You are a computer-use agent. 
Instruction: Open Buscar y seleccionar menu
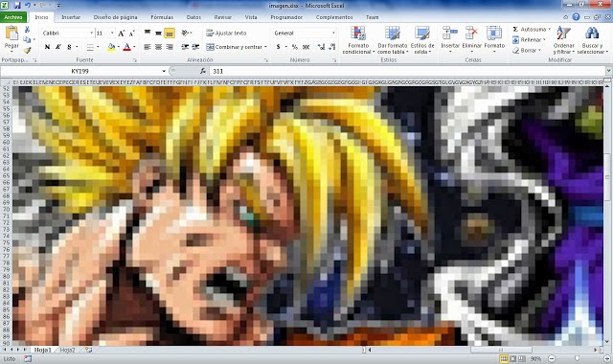point(592,40)
